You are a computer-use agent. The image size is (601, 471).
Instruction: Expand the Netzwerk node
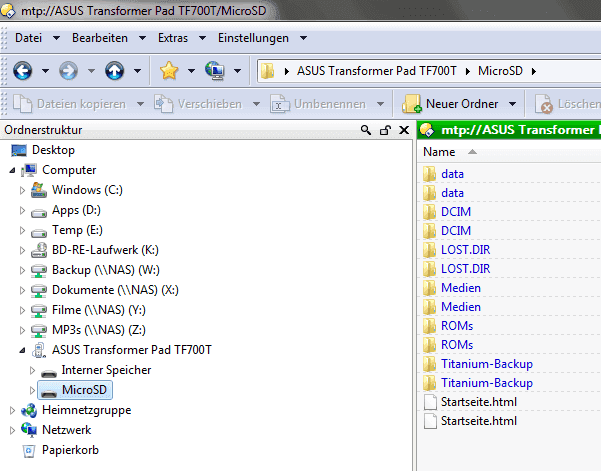pyautogui.click(x=12, y=430)
